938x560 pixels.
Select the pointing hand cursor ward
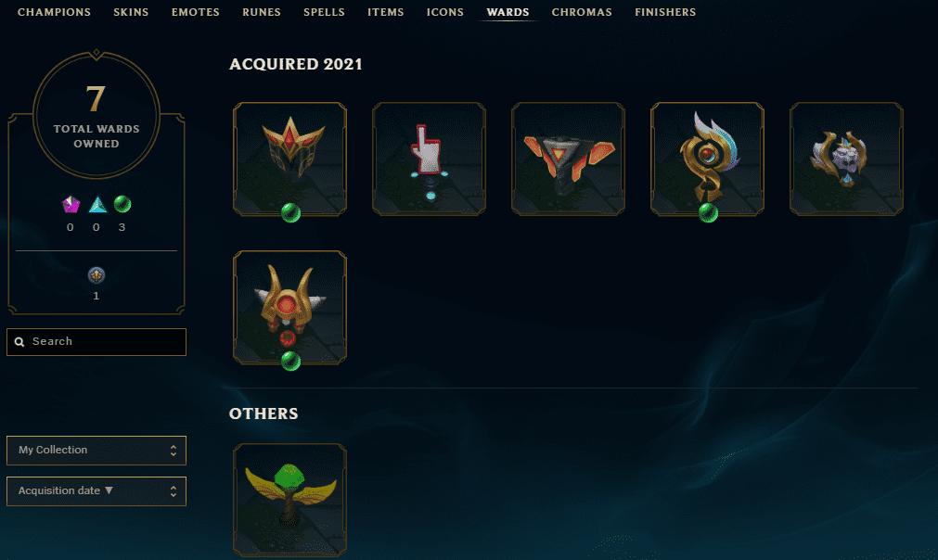click(x=429, y=159)
